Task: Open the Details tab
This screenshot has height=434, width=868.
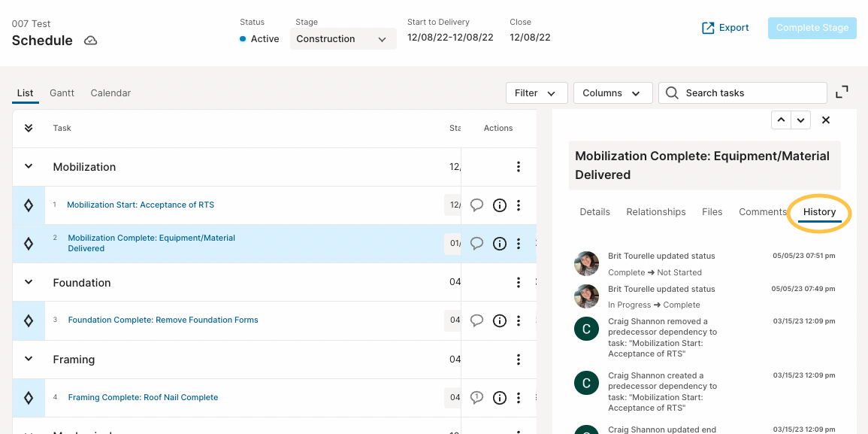Action: (594, 211)
